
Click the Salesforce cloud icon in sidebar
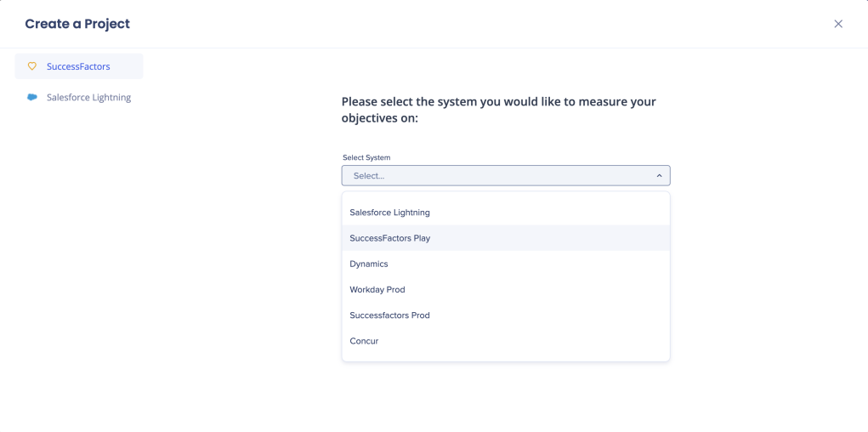[x=32, y=98]
